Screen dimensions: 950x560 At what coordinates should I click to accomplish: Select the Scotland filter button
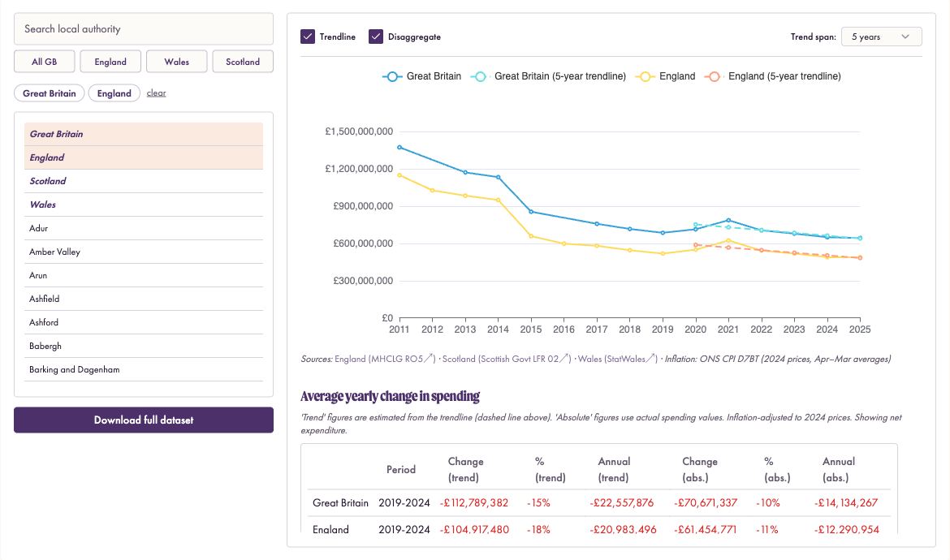[x=243, y=62]
